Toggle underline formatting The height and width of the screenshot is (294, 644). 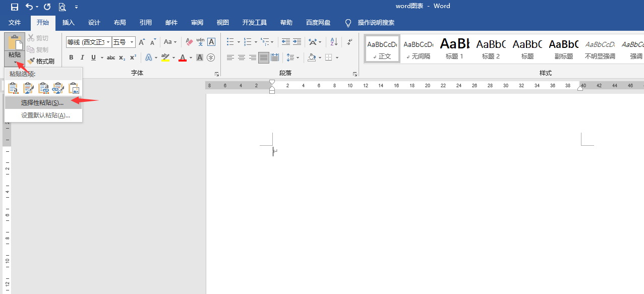[93, 57]
